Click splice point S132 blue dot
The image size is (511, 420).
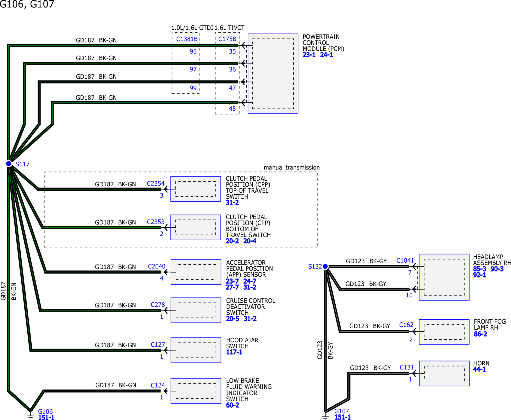tap(325, 267)
